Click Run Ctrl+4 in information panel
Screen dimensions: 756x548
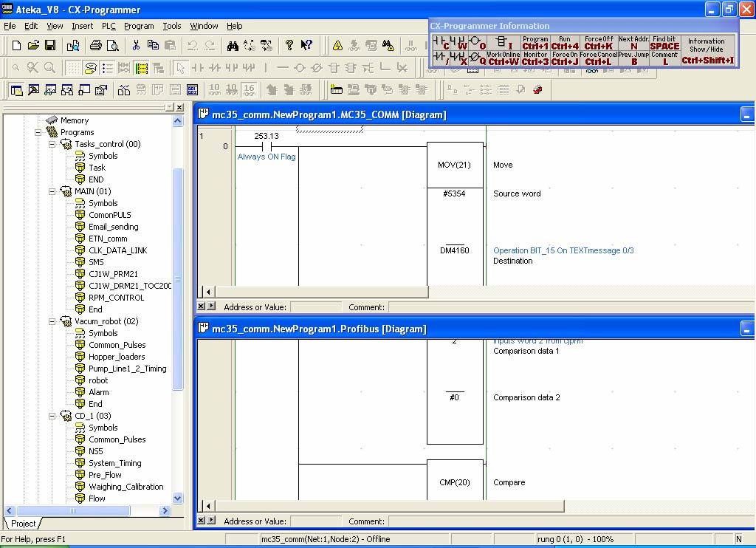[565, 43]
